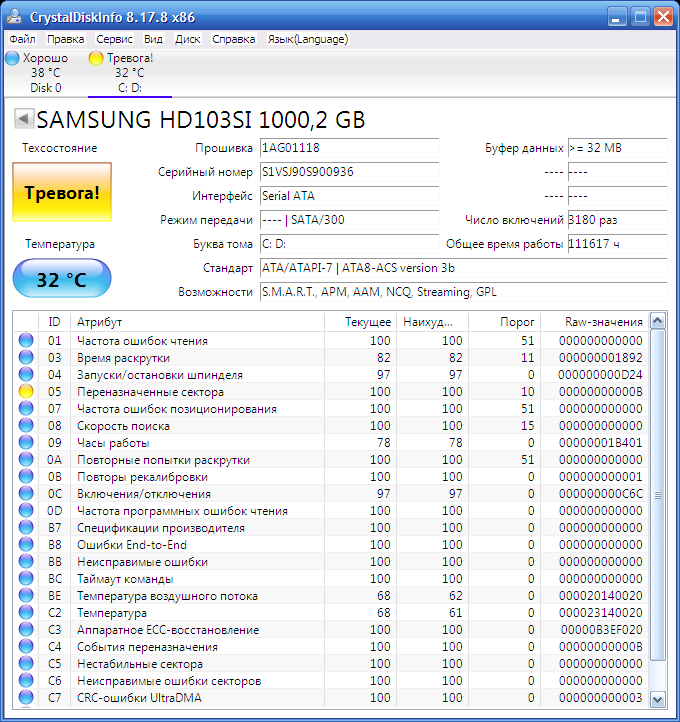Select the Аппаратное ECC-восстановление attribute text
Screen dimensions: 680x722
point(168,630)
